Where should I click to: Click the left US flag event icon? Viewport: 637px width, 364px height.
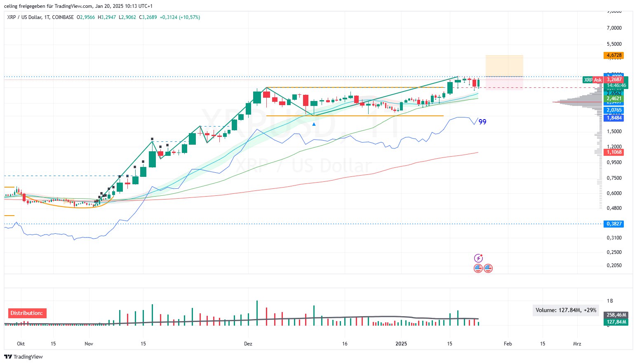click(x=478, y=268)
